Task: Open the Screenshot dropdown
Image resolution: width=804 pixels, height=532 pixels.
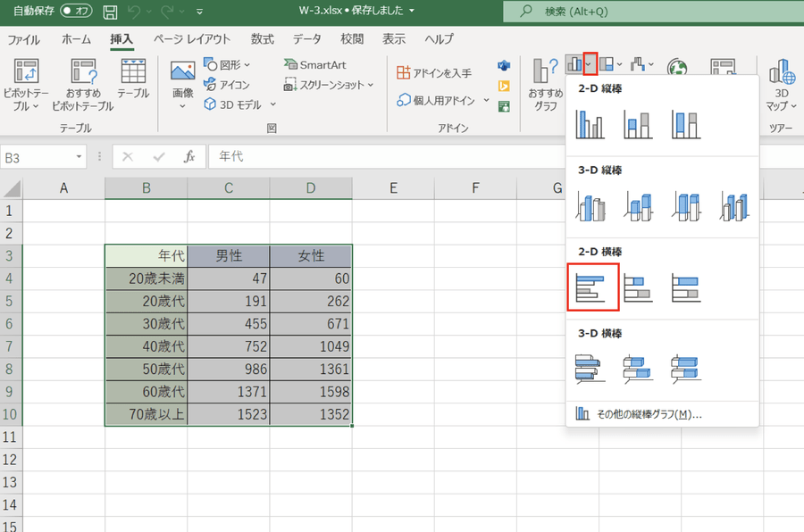Action: pyautogui.click(x=328, y=85)
